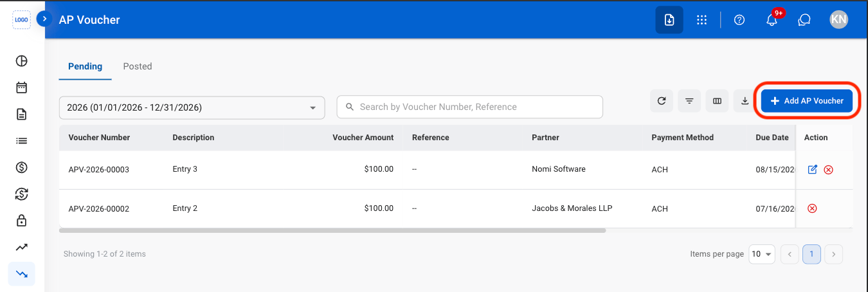The image size is (868, 292).
Task: Select voucher APV-2026-00002
Action: tap(99, 209)
